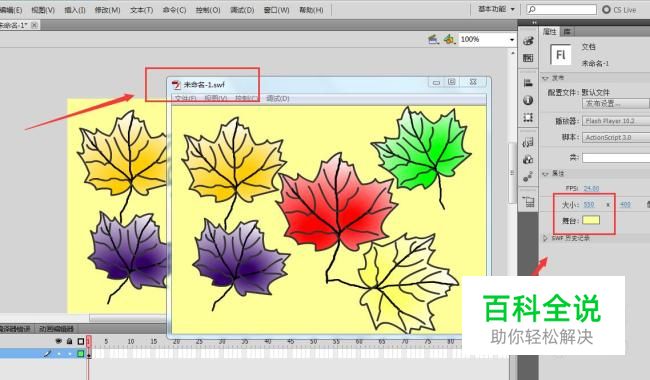This screenshot has height=380, width=650.
Task: Maximize the 未命名-1.swf preview window
Action: point(452,82)
